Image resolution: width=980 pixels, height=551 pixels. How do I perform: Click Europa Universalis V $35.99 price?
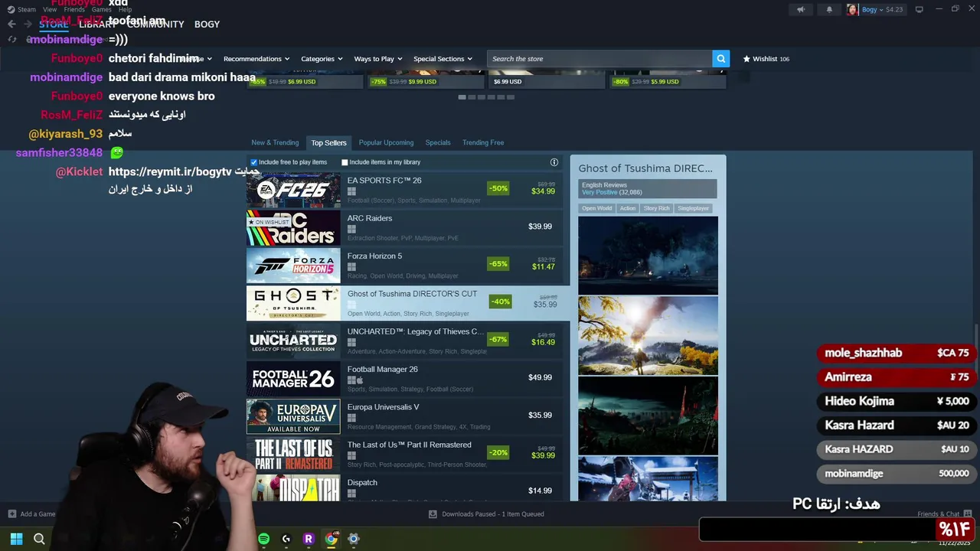540,416
